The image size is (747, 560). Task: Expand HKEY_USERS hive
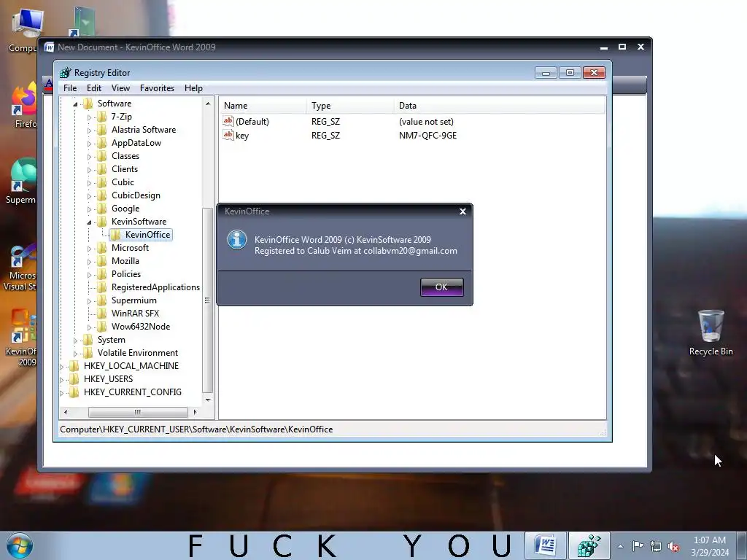pyautogui.click(x=61, y=379)
